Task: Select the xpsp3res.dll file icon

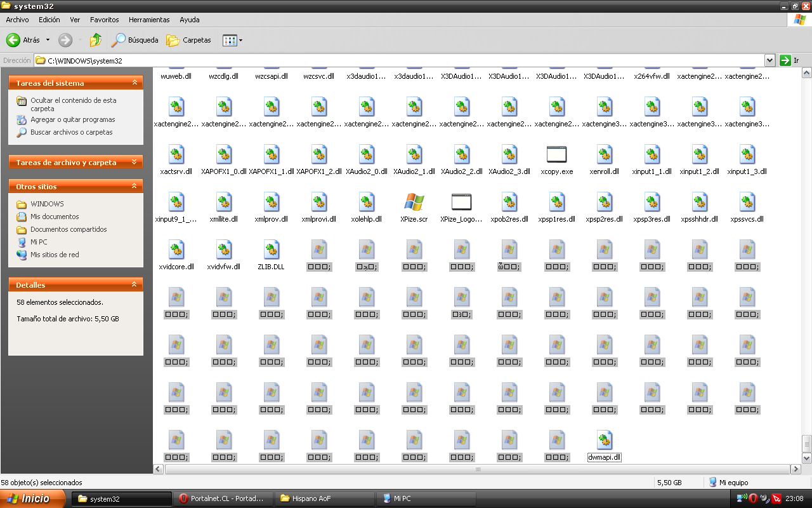Action: click(x=652, y=202)
